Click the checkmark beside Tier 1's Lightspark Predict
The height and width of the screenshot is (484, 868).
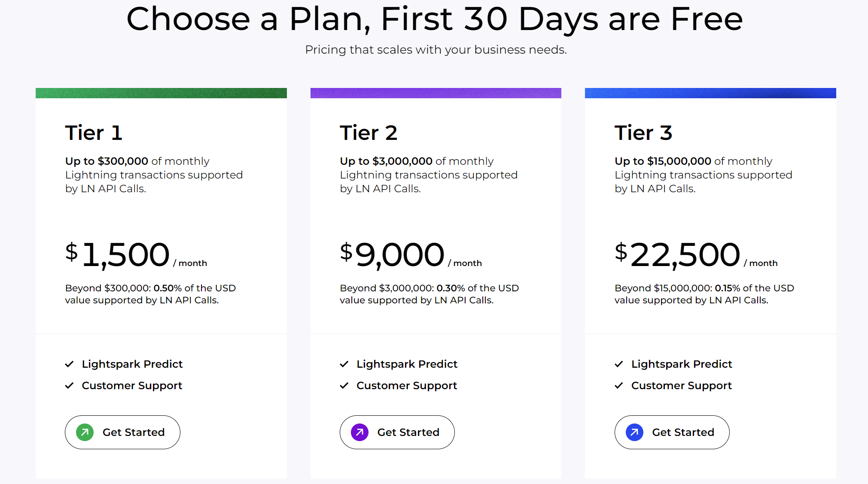[70, 364]
